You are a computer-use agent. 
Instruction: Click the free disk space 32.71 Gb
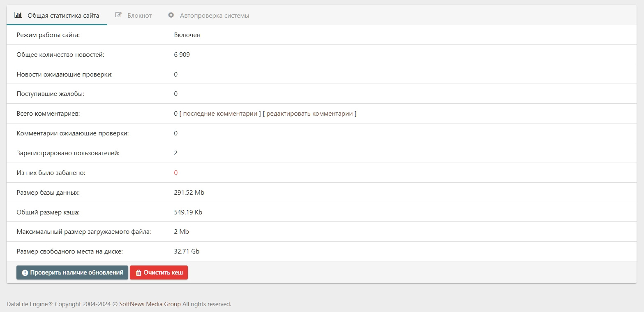tap(187, 251)
